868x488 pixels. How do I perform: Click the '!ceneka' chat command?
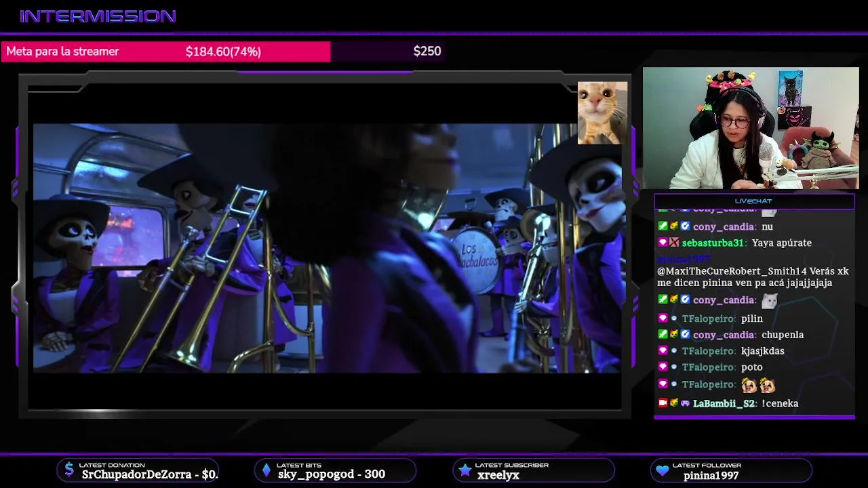(780, 403)
